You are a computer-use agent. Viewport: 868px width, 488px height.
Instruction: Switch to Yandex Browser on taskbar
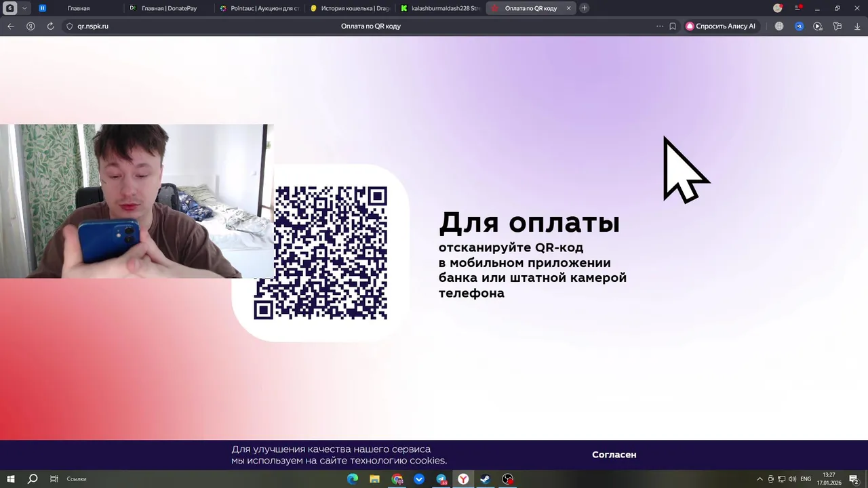click(463, 479)
